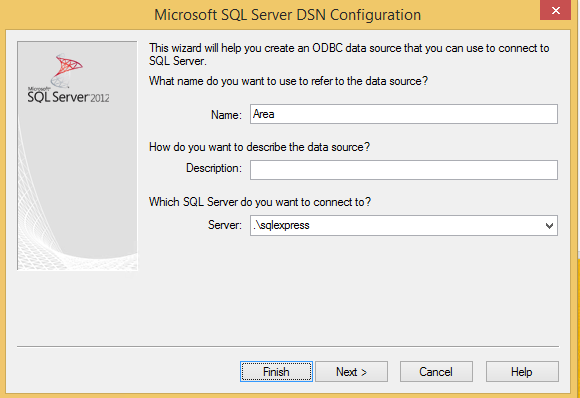Click the 'Server:' label
The height and width of the screenshot is (398, 580).
point(225,225)
